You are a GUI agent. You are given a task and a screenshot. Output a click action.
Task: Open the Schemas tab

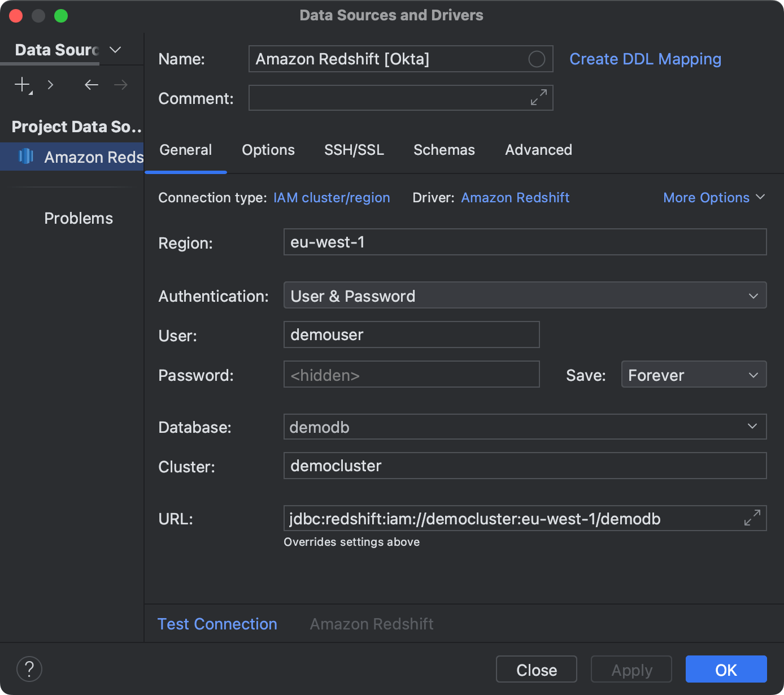pos(444,150)
